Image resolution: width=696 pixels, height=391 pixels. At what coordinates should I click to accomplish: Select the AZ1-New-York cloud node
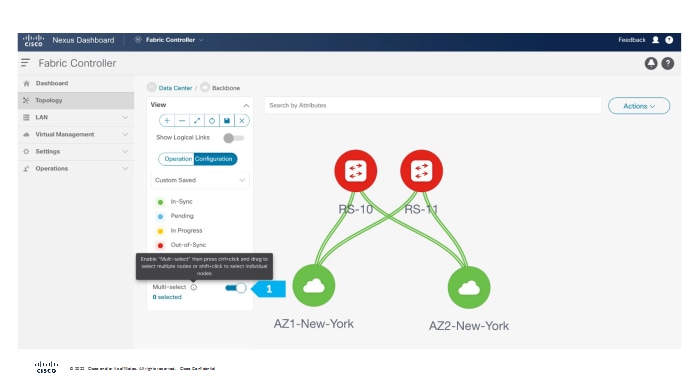click(x=314, y=286)
